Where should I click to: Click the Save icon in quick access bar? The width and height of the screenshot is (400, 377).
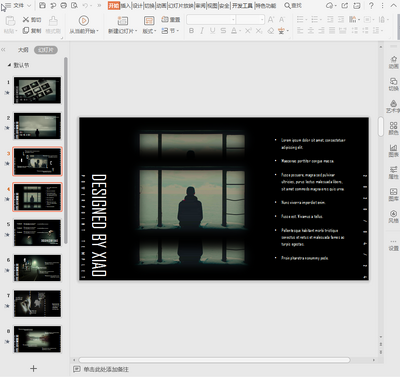click(42, 5)
